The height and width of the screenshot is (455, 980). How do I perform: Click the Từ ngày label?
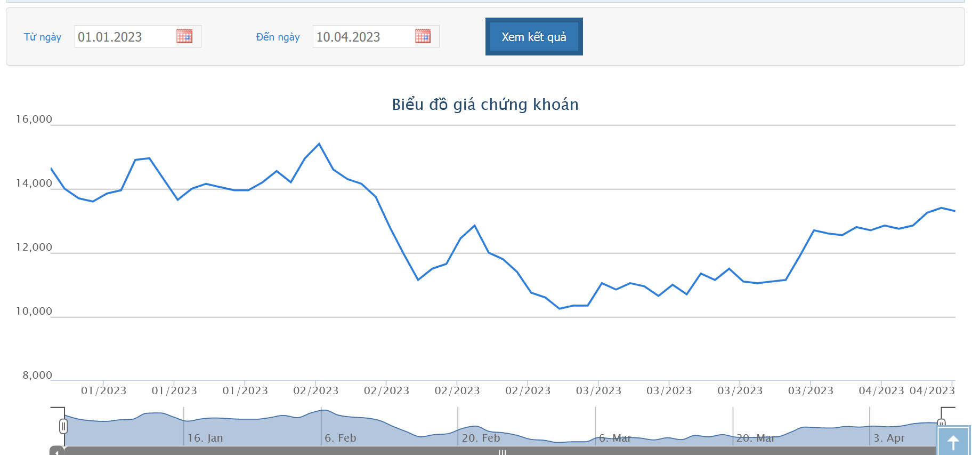pyautogui.click(x=43, y=37)
